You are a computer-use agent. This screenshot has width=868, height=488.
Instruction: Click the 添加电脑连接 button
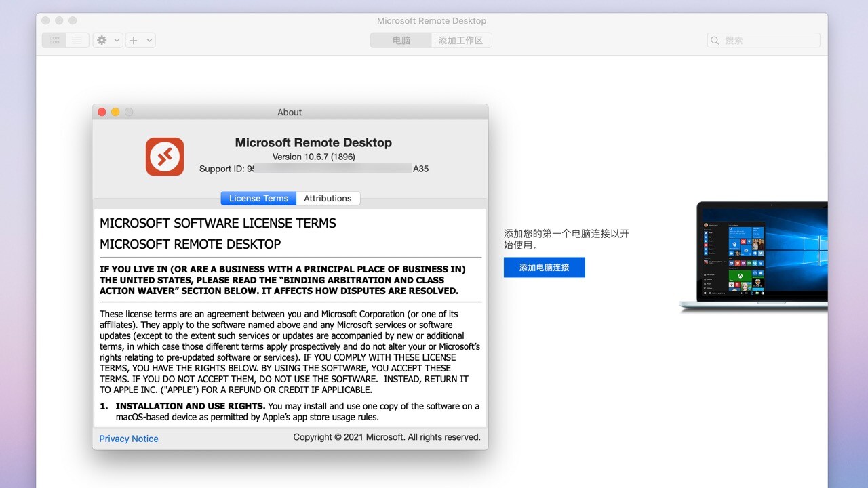pos(544,267)
